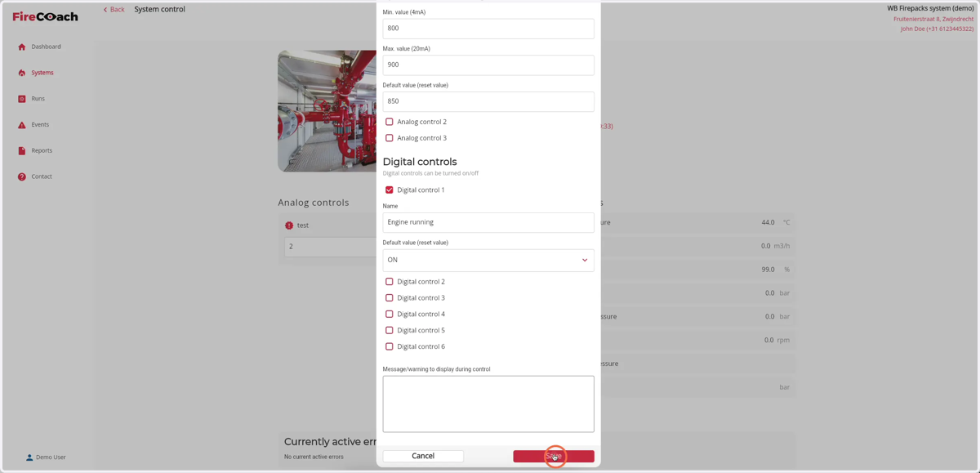This screenshot has width=980, height=473.
Task: Click the Max. value (20mA) field
Action: coord(488,65)
